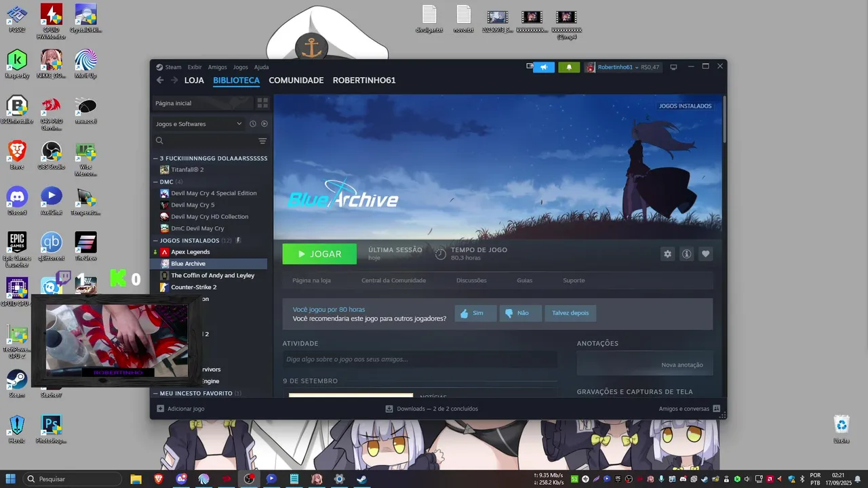Open Downloads status in bottom bar
Image resolution: width=868 pixels, height=488 pixels.
pyautogui.click(x=432, y=409)
